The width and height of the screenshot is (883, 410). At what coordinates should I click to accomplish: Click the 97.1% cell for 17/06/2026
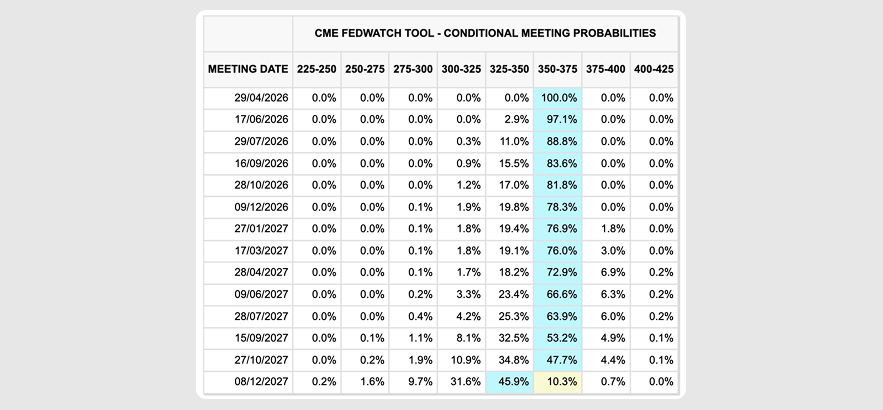(558, 120)
